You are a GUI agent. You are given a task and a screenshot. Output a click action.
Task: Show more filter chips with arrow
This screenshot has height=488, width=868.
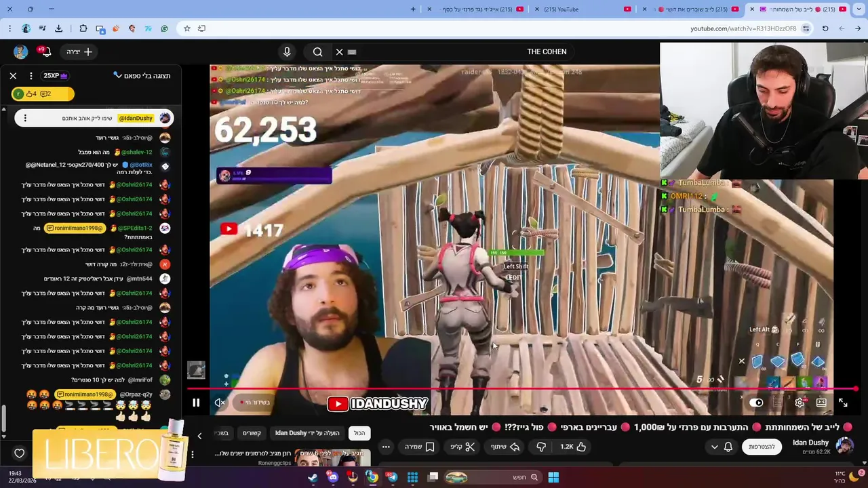(199, 436)
